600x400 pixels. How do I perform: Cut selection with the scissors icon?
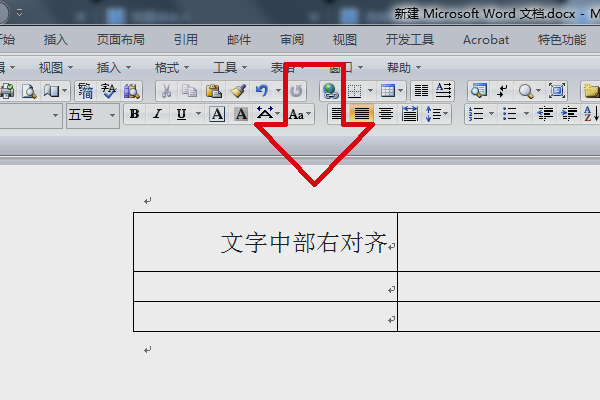(x=166, y=91)
